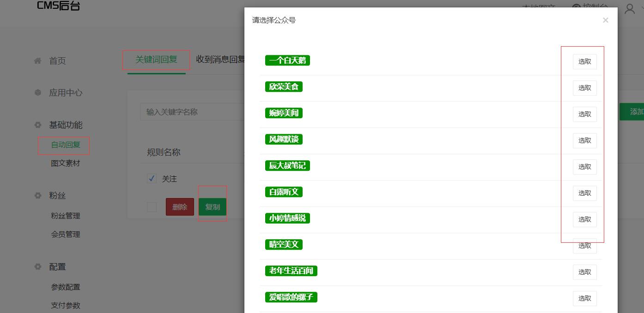644x313 pixels.
Task: Click the 爱唱歌的骡子 account label
Action: tap(291, 297)
